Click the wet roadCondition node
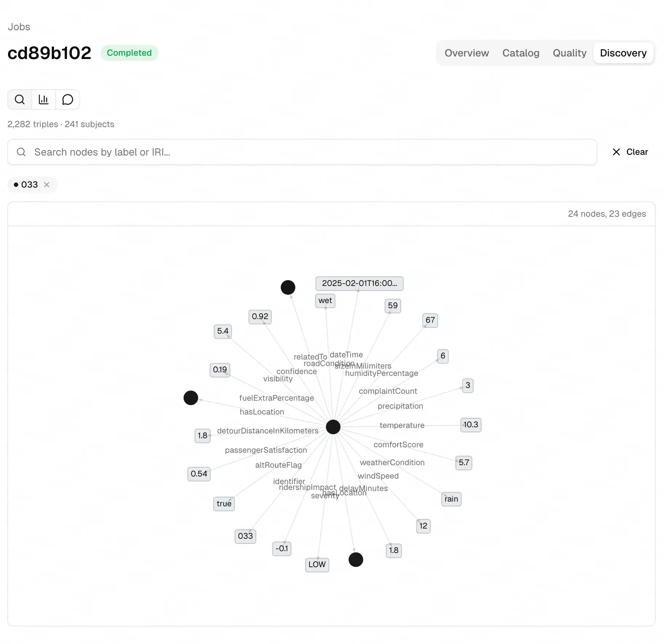Viewport: 663px width, 644px height. pyautogui.click(x=325, y=301)
